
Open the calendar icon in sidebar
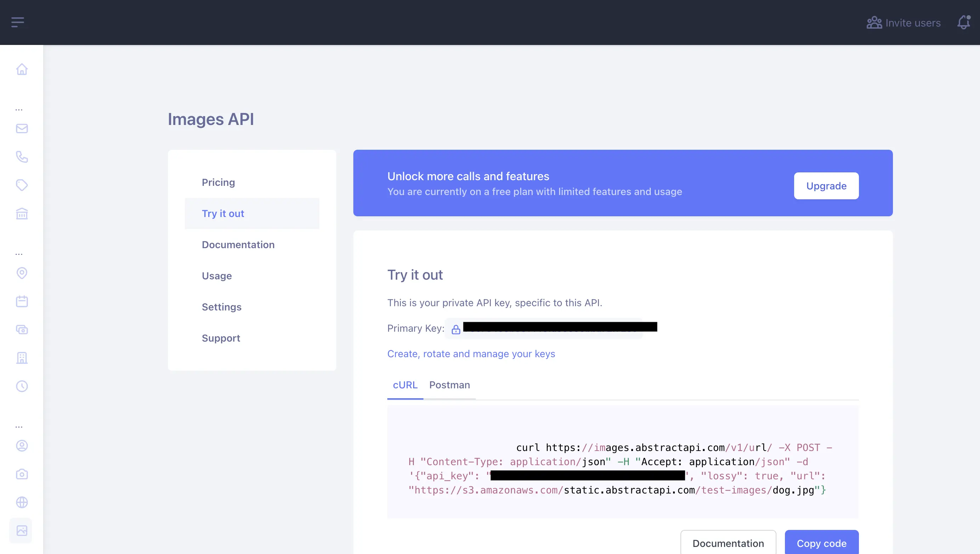22,301
